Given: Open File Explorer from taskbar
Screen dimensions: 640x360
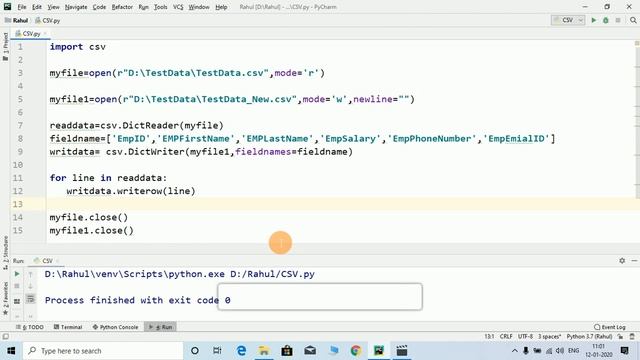Looking at the screenshot, I should click(264, 351).
